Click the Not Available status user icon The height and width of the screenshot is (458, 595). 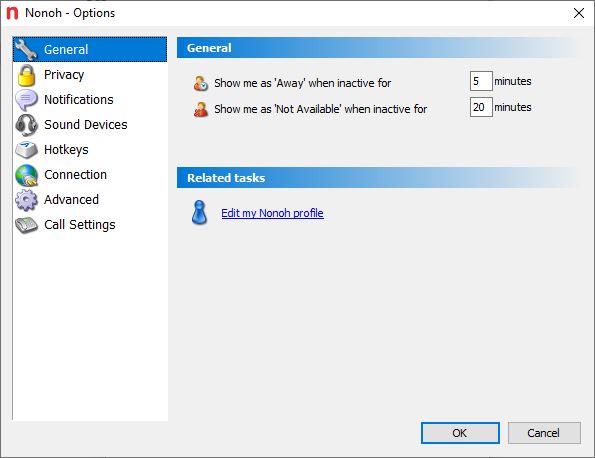coord(201,109)
